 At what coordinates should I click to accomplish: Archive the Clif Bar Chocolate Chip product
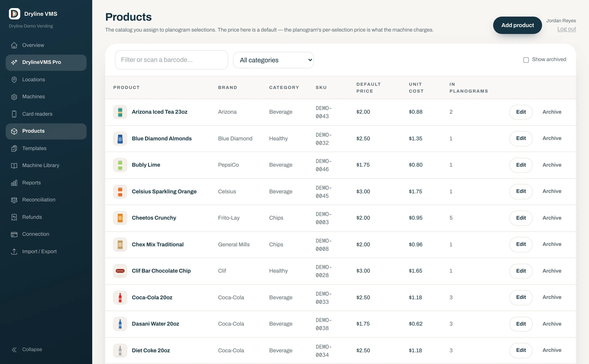(x=552, y=271)
